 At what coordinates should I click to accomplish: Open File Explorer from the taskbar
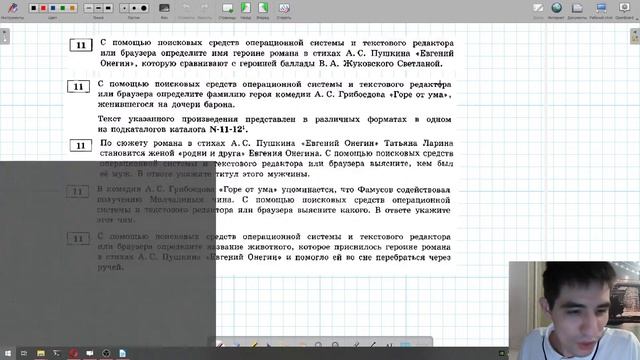(41, 353)
